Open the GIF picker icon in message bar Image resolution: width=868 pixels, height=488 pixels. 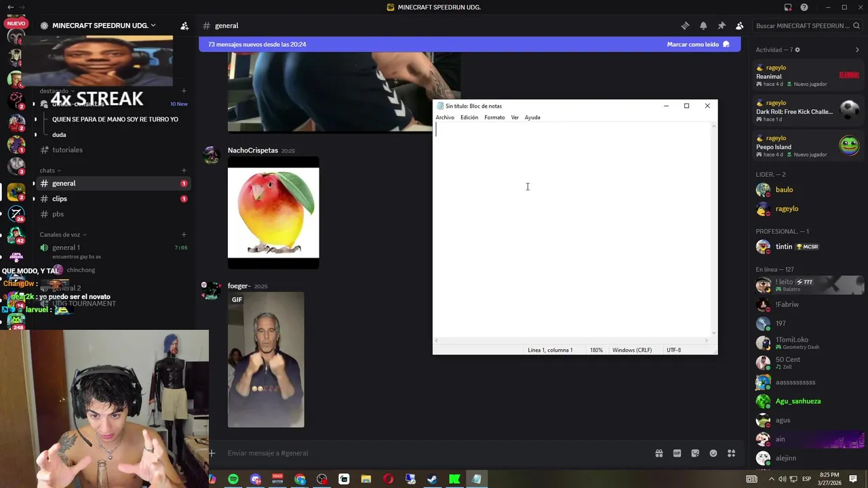(677, 453)
